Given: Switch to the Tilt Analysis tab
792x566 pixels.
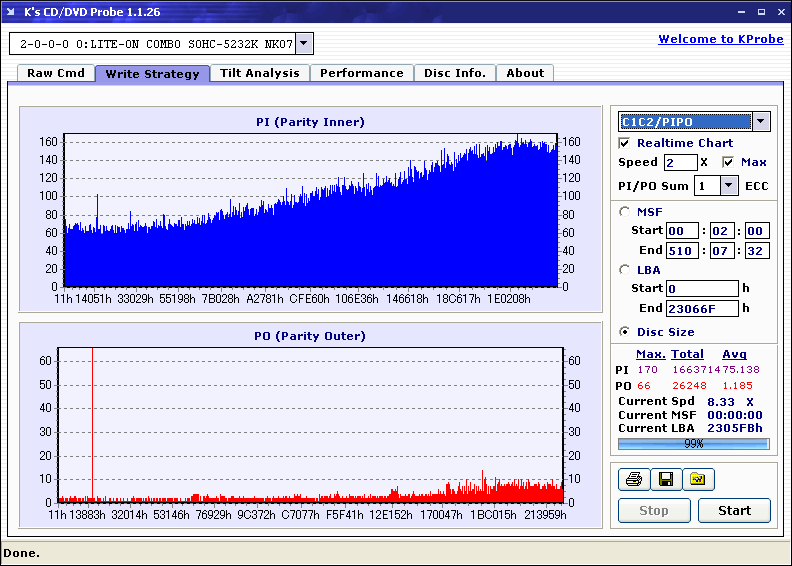Looking at the screenshot, I should pyautogui.click(x=260, y=73).
